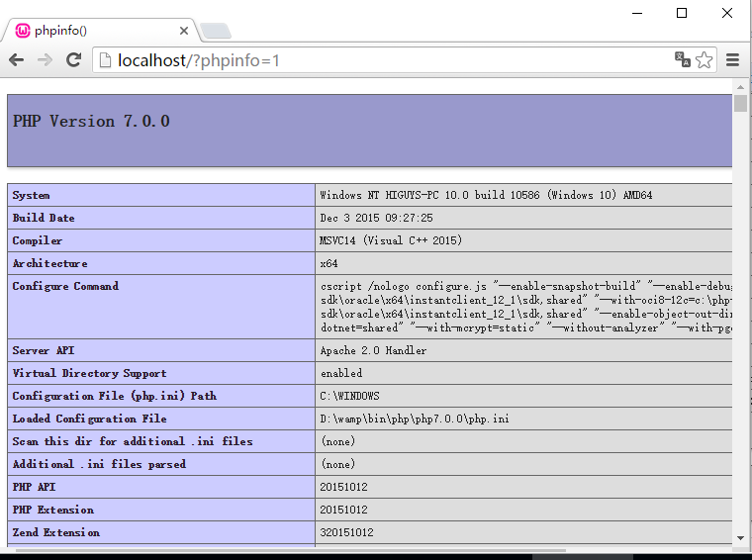Bookmark this page with the star icon
This screenshot has width=752, height=560.
coord(705,60)
